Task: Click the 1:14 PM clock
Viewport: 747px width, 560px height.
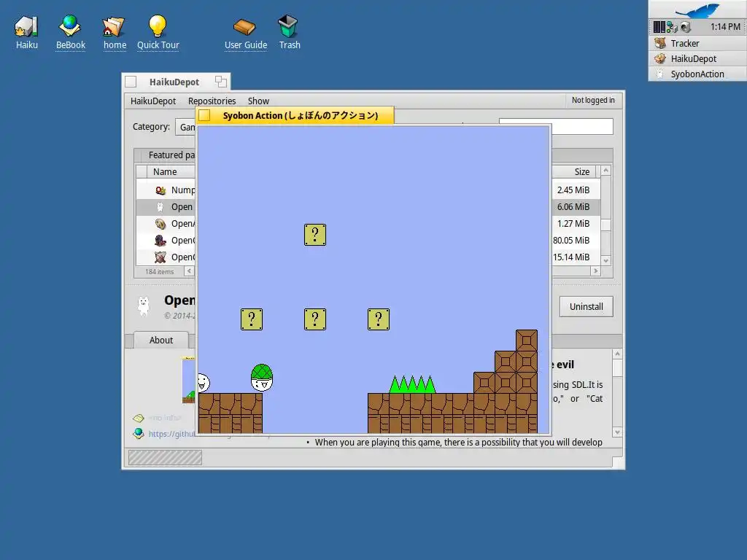Action: 725,27
